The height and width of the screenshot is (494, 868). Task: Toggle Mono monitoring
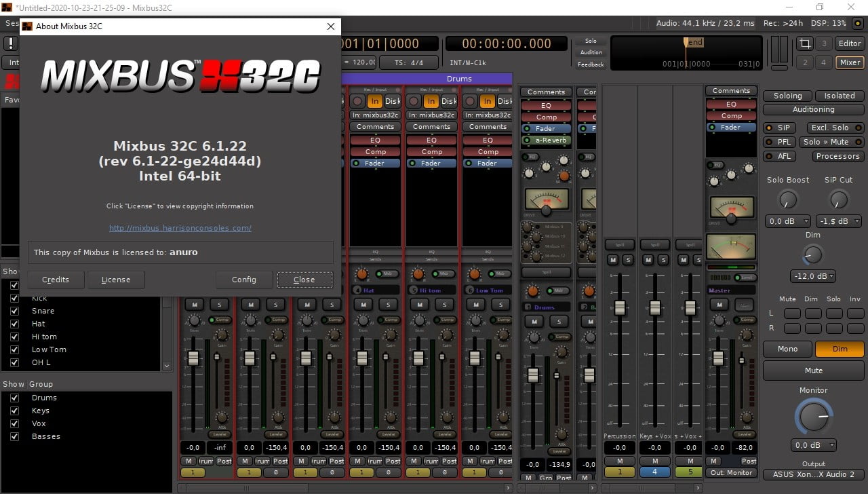(787, 349)
